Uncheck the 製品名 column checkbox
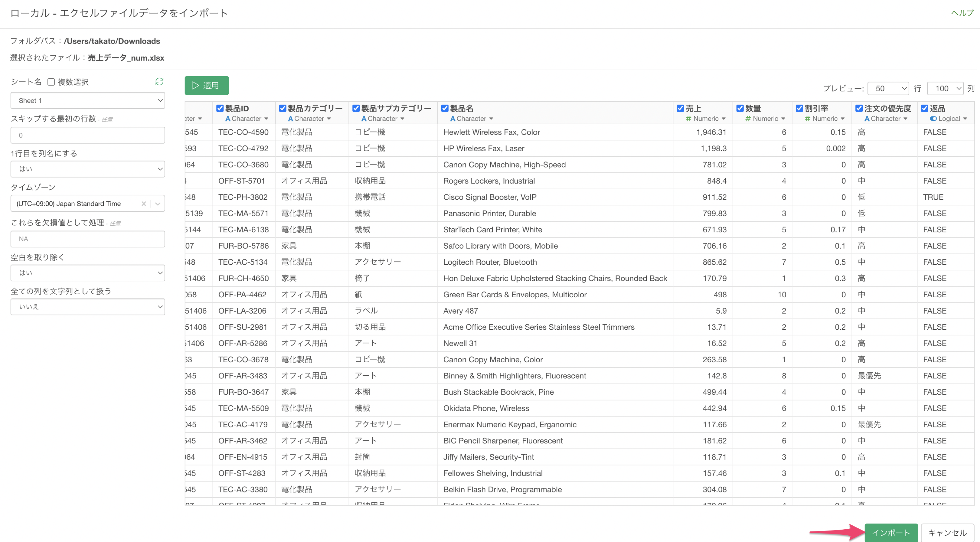Image resolution: width=980 pixels, height=542 pixels. (x=445, y=108)
